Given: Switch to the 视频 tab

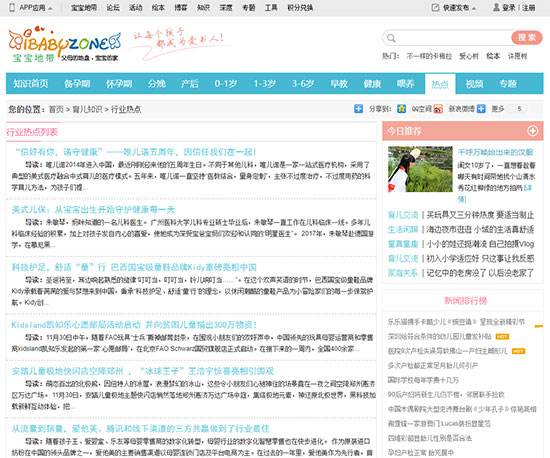Looking at the screenshot, I should point(474,83).
